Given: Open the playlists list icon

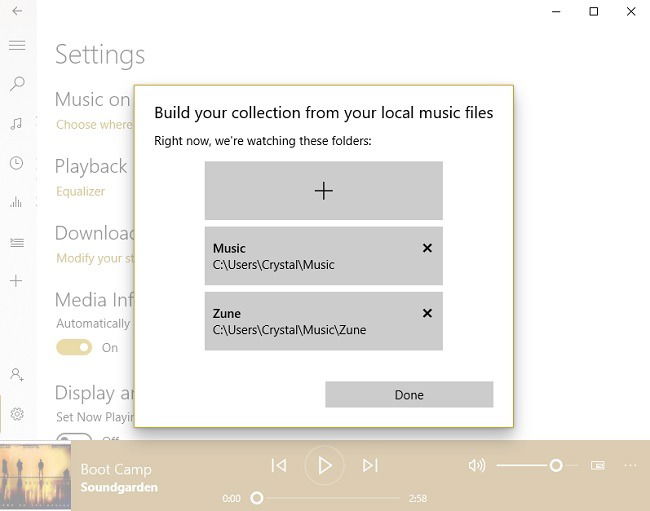Looking at the screenshot, I should 17,242.
